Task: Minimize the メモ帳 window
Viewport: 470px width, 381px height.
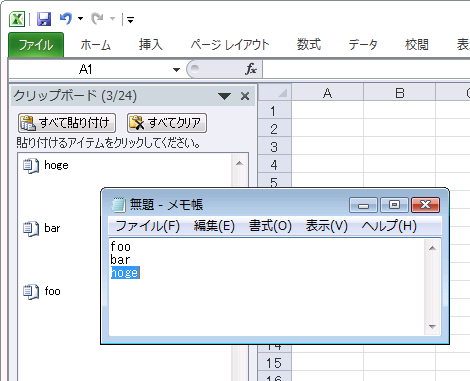Action: (x=363, y=205)
